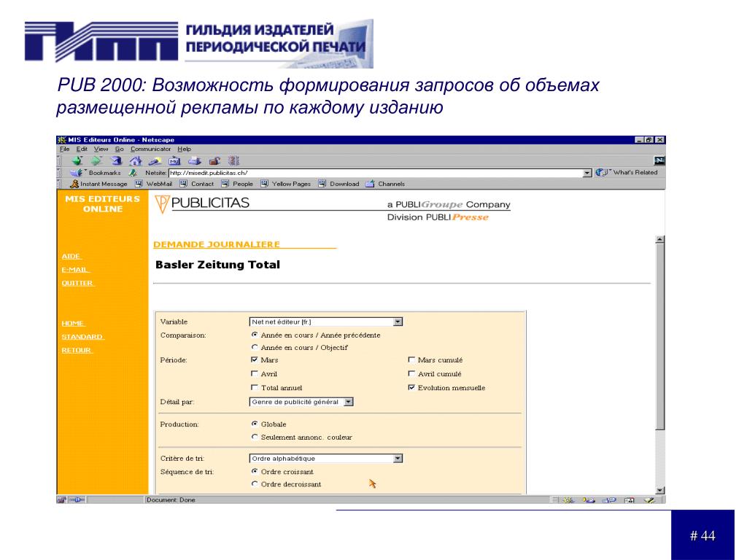Select Seulement annonc. couleur radio

pyautogui.click(x=255, y=437)
